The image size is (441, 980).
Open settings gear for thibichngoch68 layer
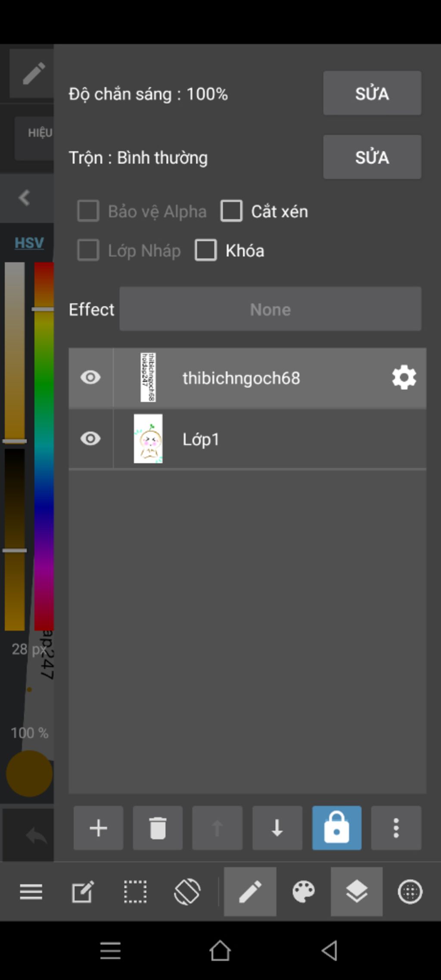click(404, 377)
